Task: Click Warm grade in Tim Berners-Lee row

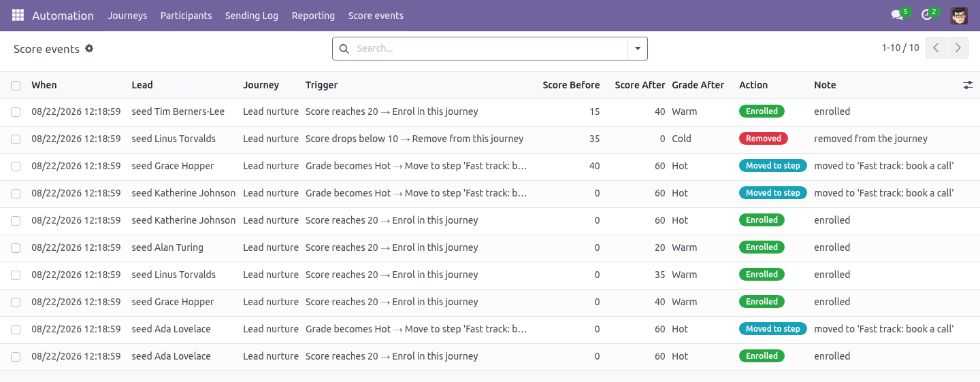Action: [685, 111]
